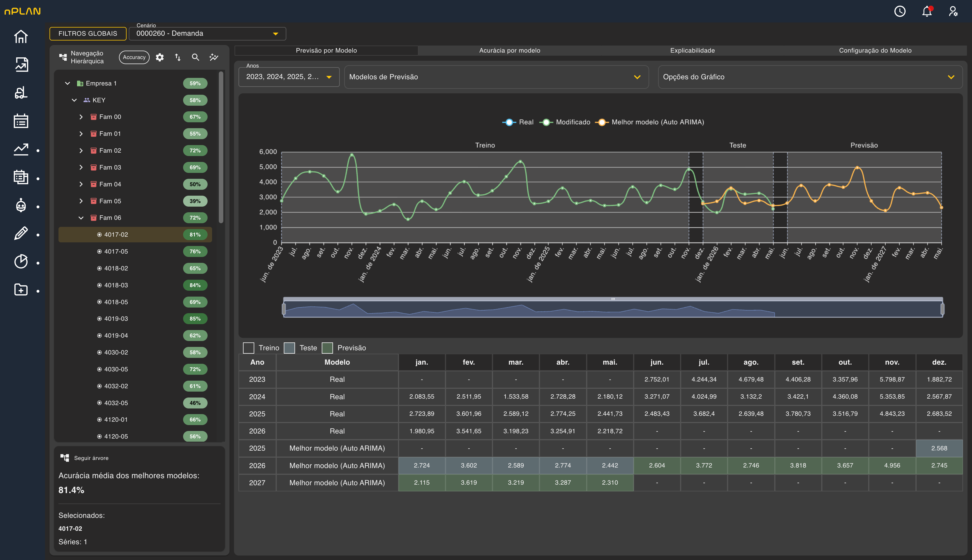Switch to Acurácia por modelo tab
This screenshot has height=560, width=972.
coord(509,50)
